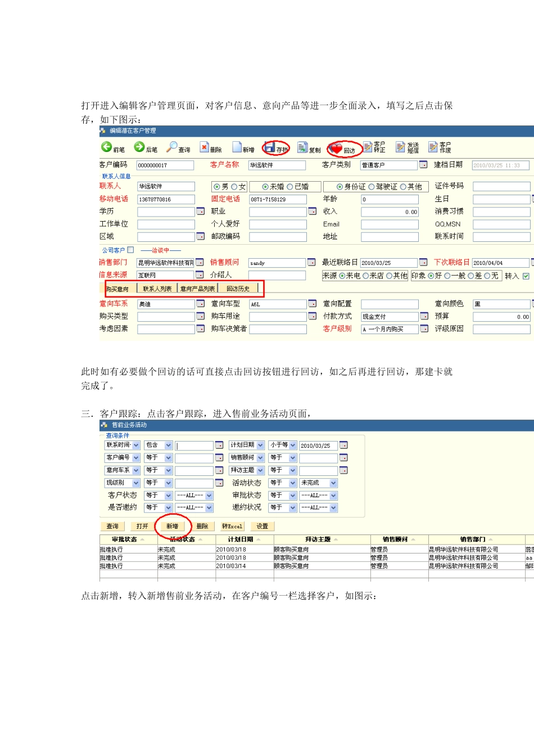Click the 删除 button in 售前业务活动
Screen dimensions: 534x756
tap(202, 526)
